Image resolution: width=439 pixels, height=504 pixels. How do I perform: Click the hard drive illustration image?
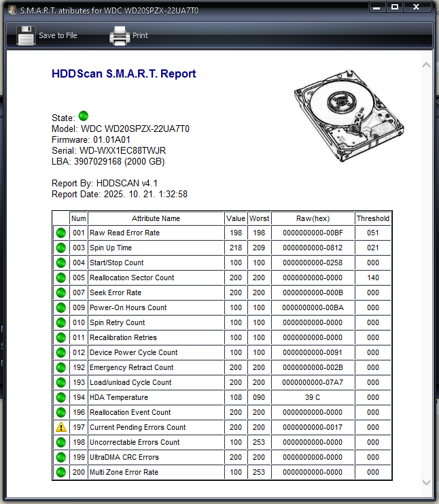pyautogui.click(x=349, y=116)
